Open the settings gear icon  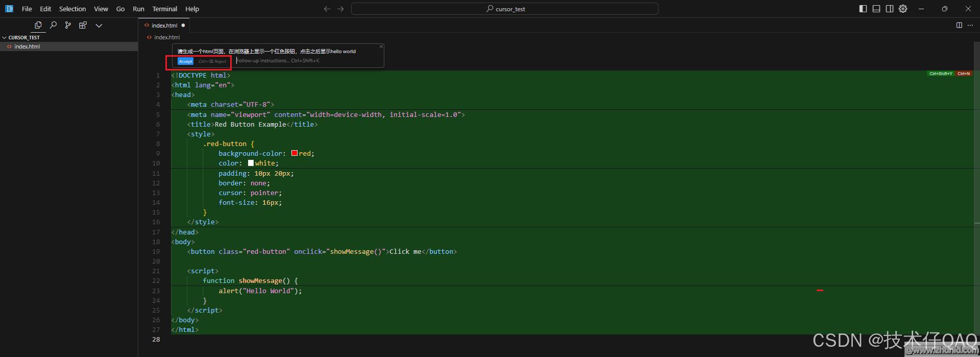903,9
